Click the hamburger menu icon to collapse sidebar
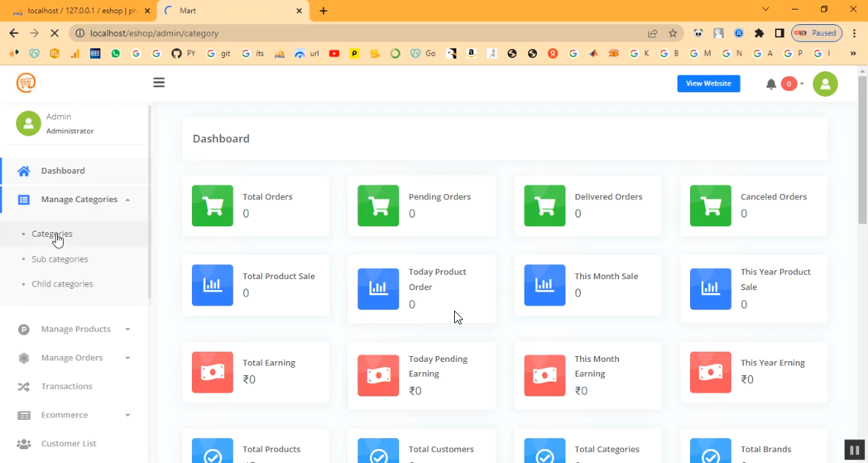 159,83
